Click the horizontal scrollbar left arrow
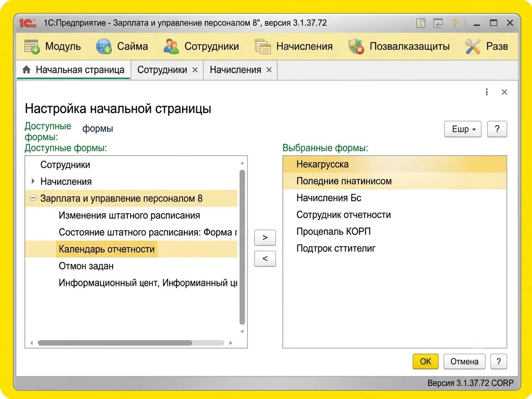The width and height of the screenshot is (532, 399). click(x=32, y=343)
